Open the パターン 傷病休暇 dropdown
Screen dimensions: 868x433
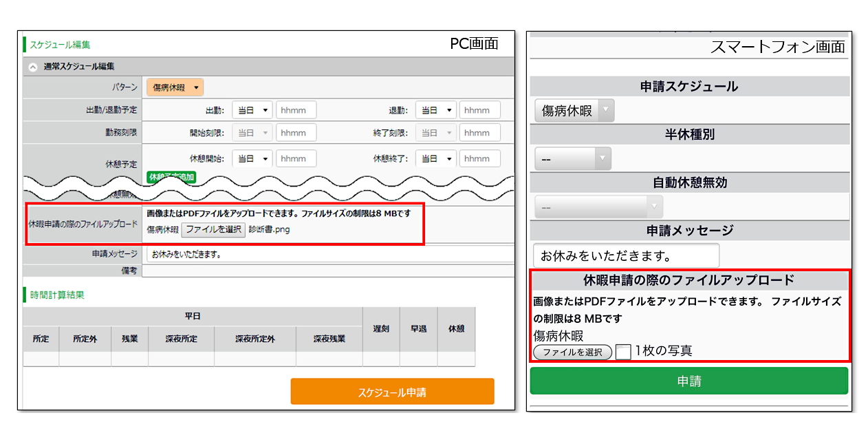point(175,88)
